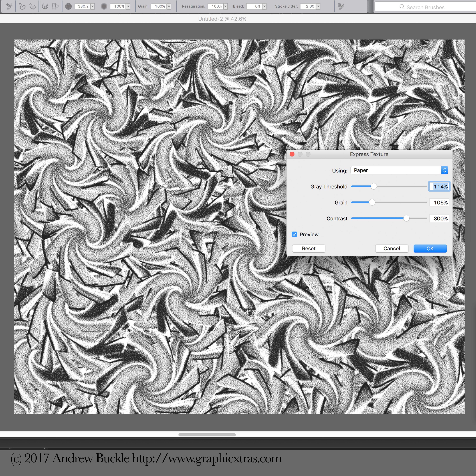Click the Contrast slider handle
Screen dimensions: 476x476
[x=406, y=218]
